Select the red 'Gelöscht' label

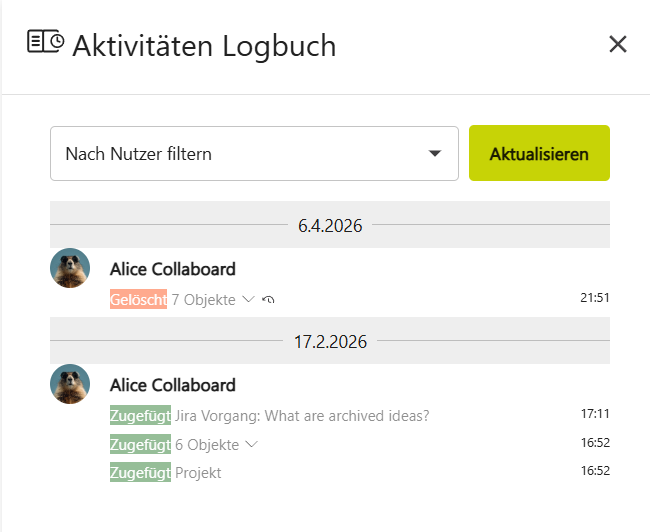(138, 299)
